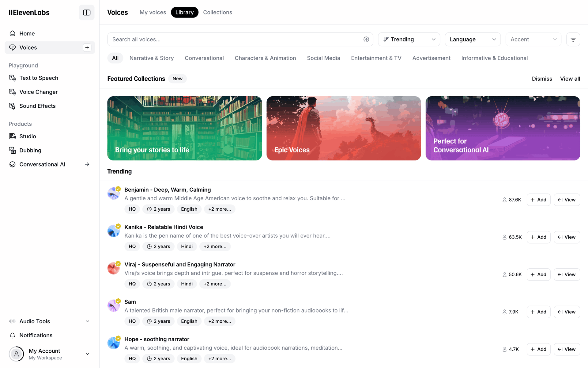
Task: Open the Accent dropdown
Action: pyautogui.click(x=533, y=39)
